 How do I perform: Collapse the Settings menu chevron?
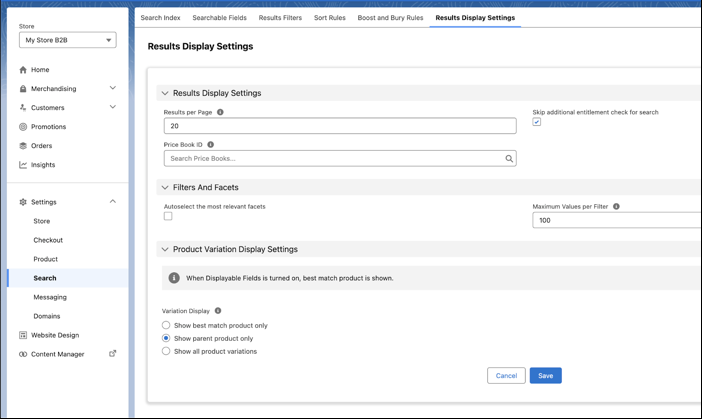click(112, 201)
